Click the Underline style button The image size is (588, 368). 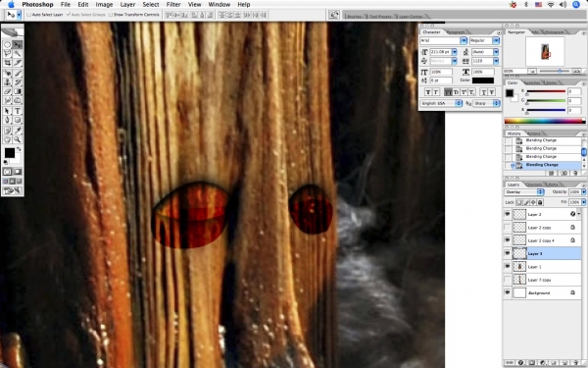[x=484, y=92]
